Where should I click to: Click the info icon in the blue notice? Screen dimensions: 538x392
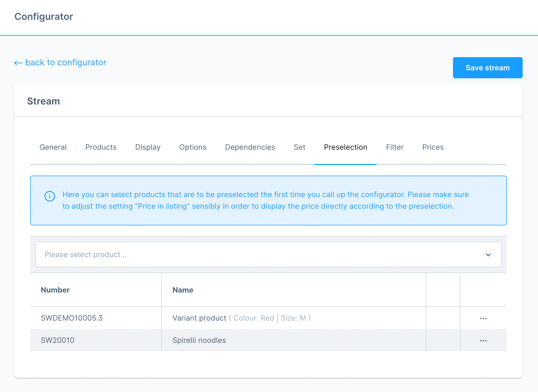coord(50,196)
